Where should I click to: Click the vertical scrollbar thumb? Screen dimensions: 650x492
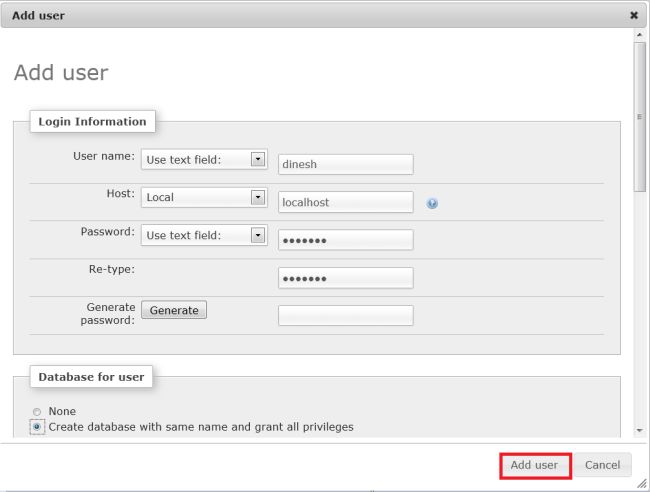click(x=640, y=115)
